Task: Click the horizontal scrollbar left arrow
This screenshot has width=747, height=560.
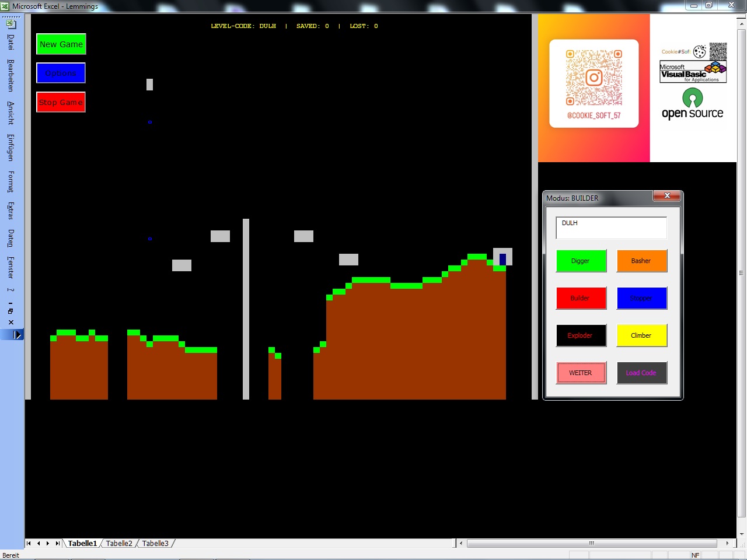Action: click(461, 543)
